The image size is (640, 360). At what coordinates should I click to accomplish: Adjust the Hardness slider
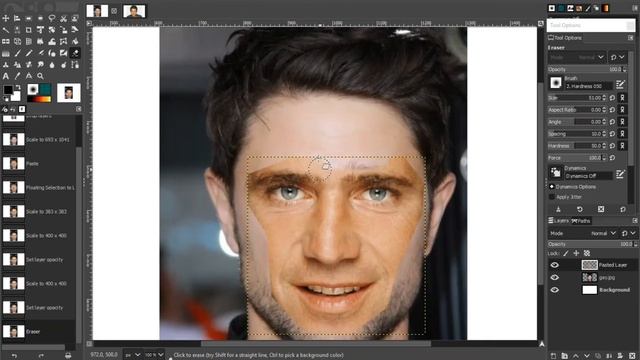tap(578, 146)
